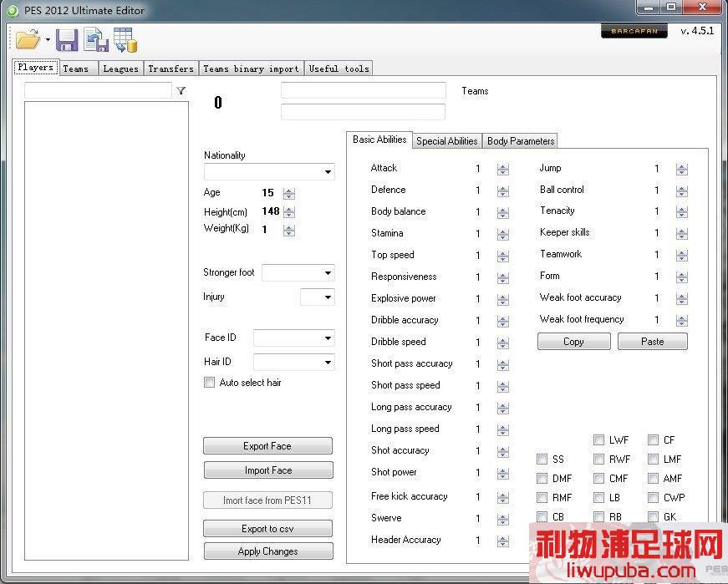The height and width of the screenshot is (584, 728).
Task: Switch to Body Parameters tab
Action: pos(521,141)
